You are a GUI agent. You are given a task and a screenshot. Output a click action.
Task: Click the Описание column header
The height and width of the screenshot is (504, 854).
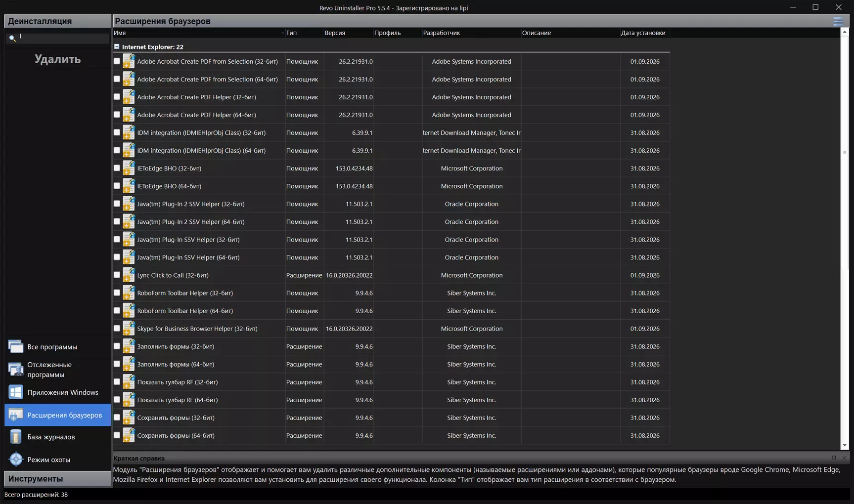tap(570, 33)
